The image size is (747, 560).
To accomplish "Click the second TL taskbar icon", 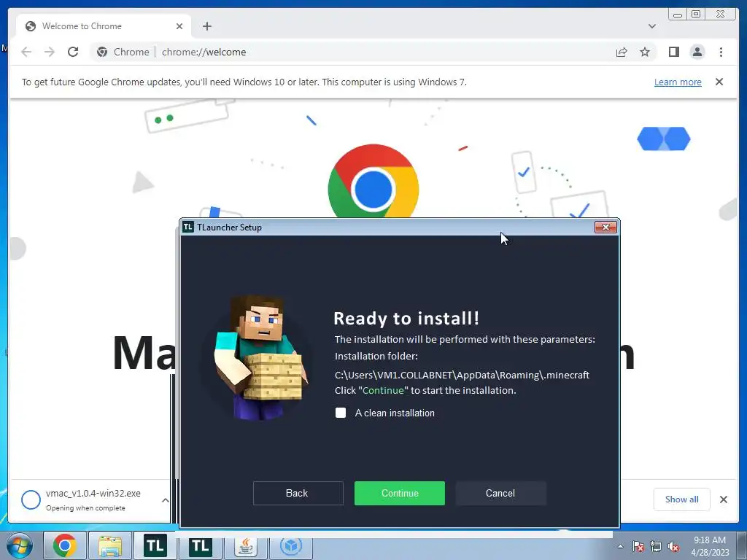I will (x=201, y=545).
